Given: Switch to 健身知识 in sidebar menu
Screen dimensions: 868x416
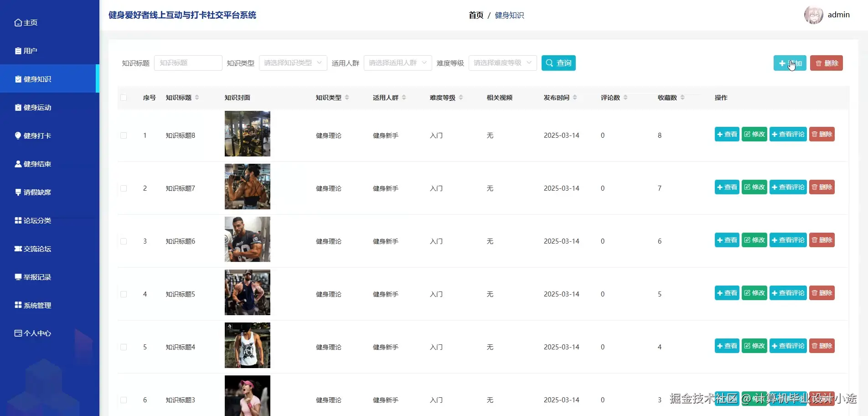Looking at the screenshot, I should (x=36, y=78).
